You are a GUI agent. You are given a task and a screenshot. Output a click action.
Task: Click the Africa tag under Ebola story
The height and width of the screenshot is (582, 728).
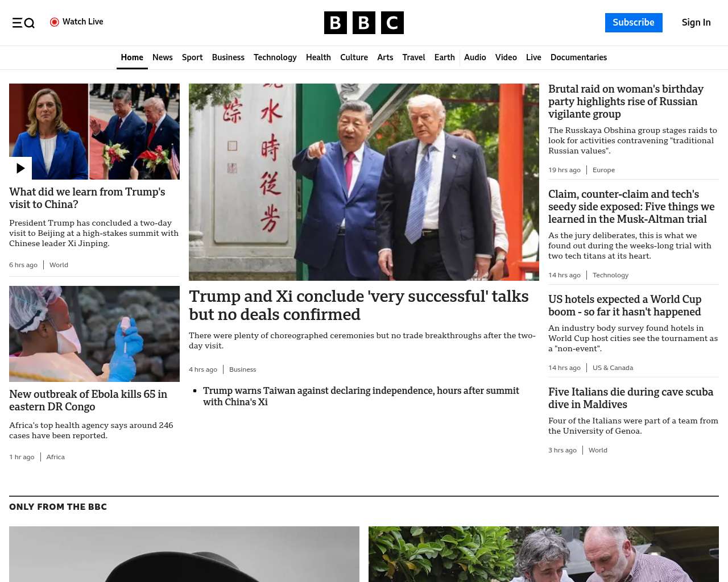click(x=56, y=457)
